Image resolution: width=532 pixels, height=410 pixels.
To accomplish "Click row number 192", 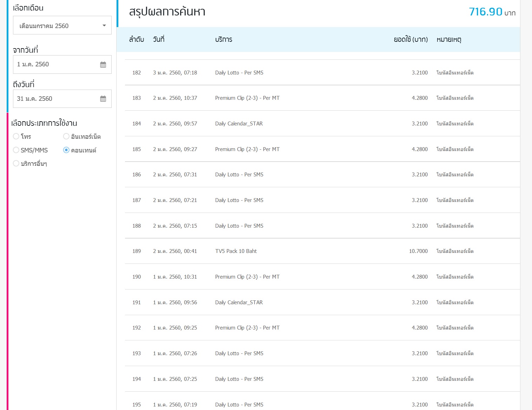I will [x=137, y=328].
